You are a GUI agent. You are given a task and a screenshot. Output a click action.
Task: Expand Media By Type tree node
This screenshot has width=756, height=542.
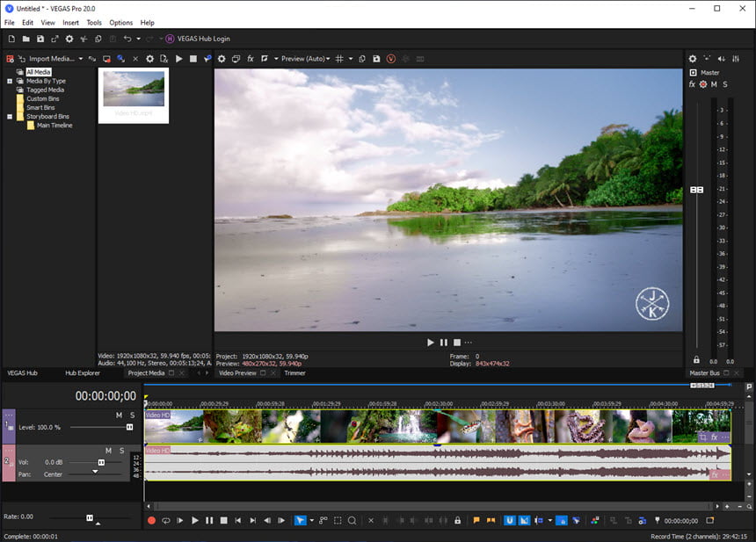click(x=10, y=81)
